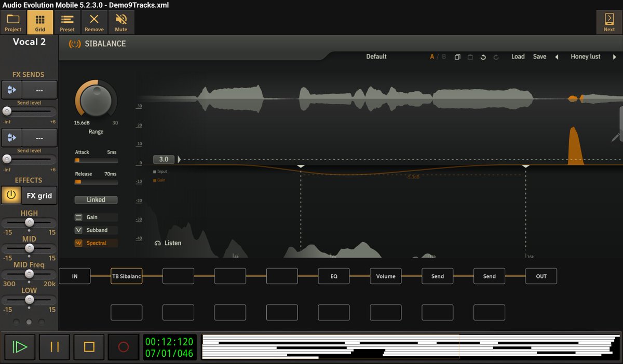The height and width of the screenshot is (364, 623).
Task: Select the Spectral mode
Action: pos(96,243)
